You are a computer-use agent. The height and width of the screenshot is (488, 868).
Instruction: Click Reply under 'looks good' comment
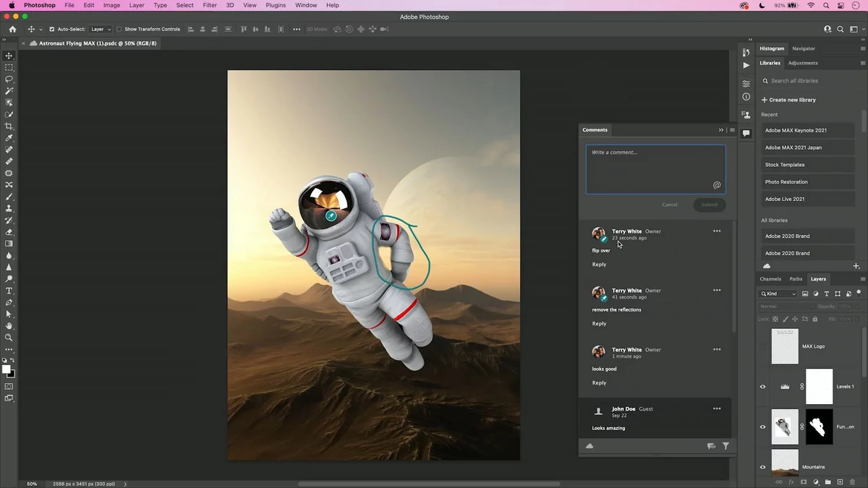(599, 383)
